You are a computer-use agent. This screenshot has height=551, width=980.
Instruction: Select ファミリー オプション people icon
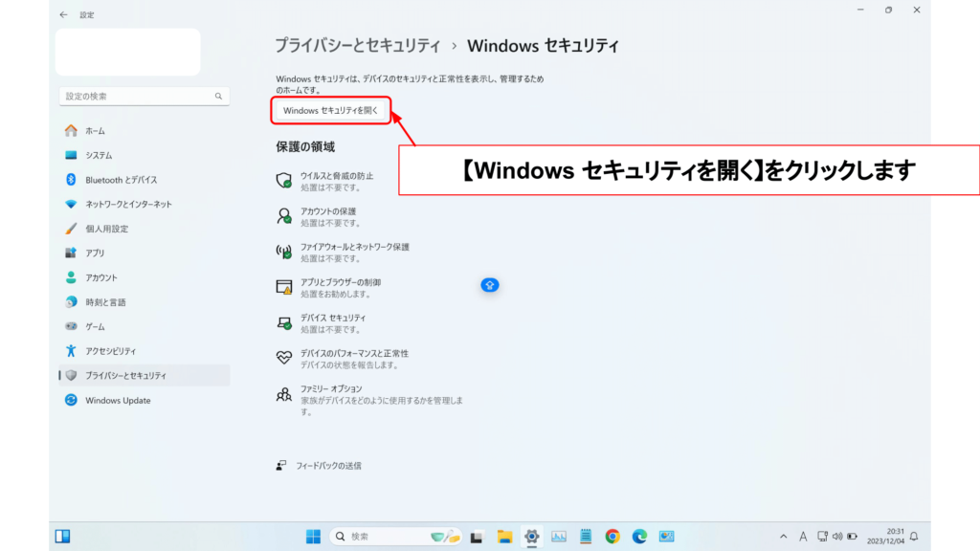coord(283,394)
